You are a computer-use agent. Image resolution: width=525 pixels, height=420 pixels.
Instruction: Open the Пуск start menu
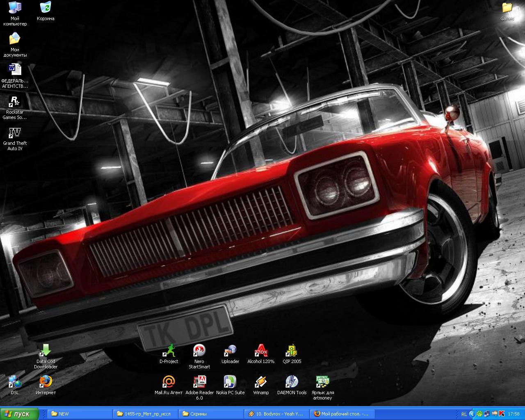point(19,414)
